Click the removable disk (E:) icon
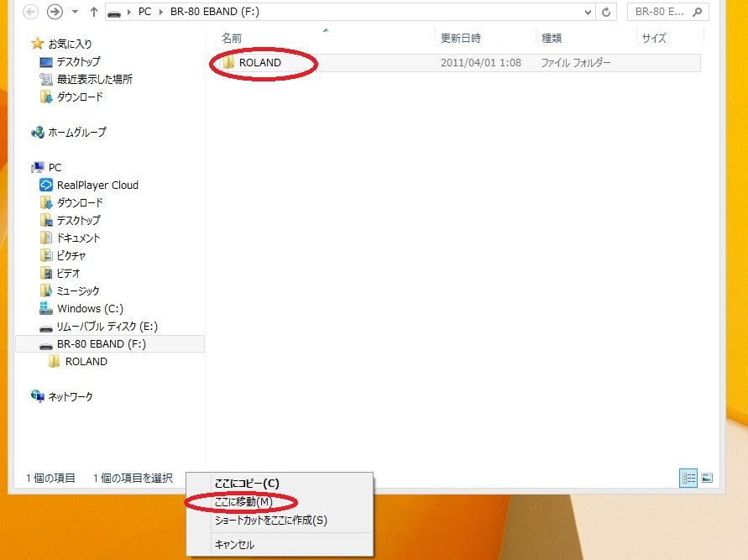 pyautogui.click(x=46, y=328)
